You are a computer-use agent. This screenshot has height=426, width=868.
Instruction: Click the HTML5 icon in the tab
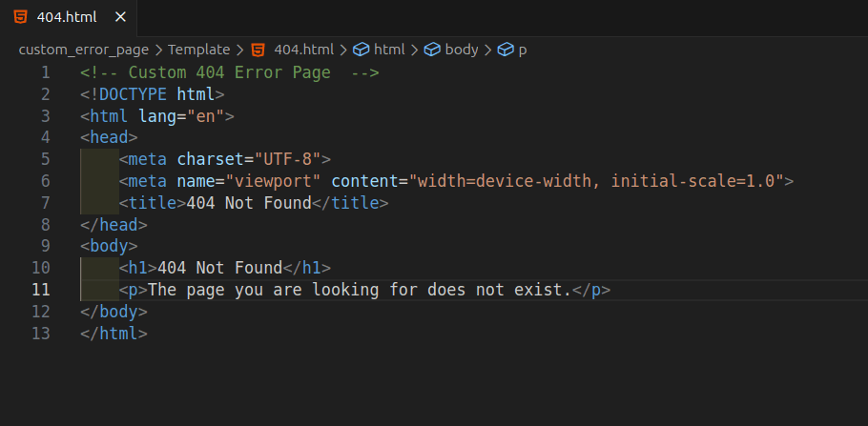[20, 17]
